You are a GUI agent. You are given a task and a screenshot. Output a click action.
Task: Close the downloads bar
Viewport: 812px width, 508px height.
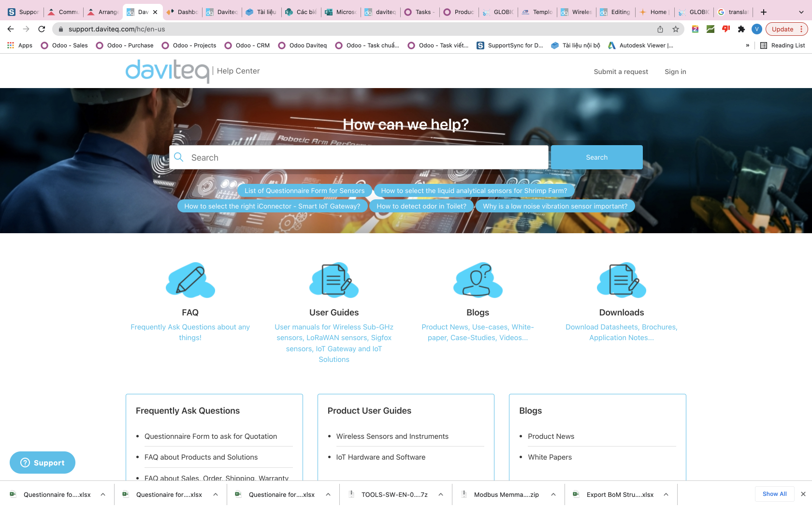click(803, 494)
